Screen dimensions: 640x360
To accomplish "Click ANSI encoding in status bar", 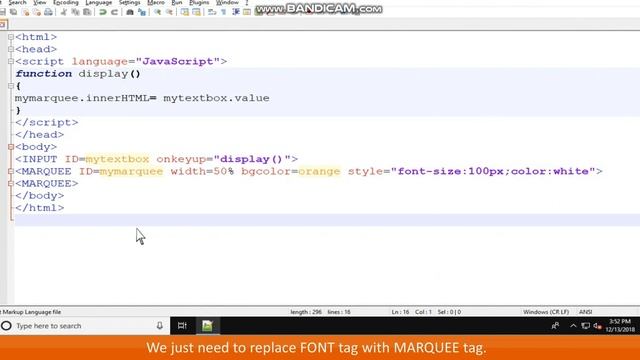I will point(585,312).
